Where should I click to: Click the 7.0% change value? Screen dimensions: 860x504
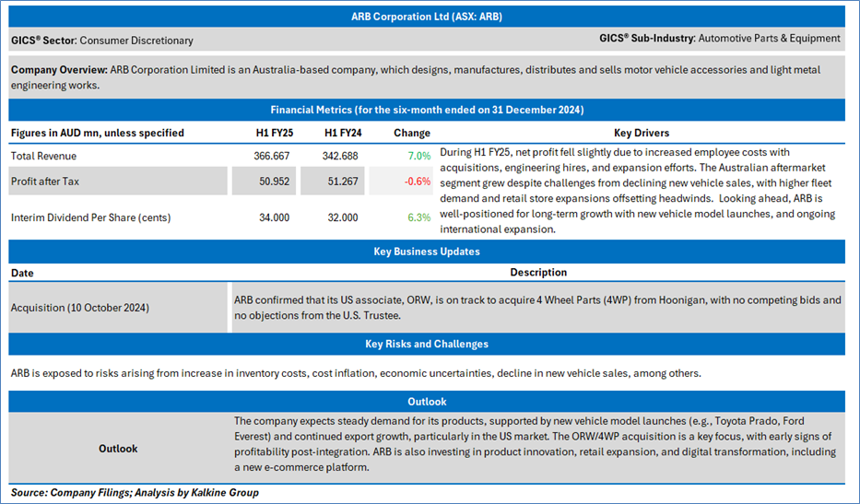point(419,157)
